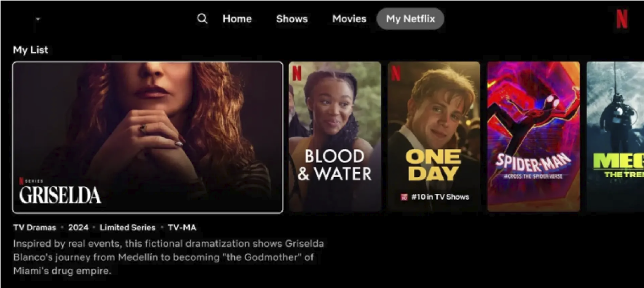Click the Netflix N logo in top corner
644x288 pixels.
[x=622, y=19]
